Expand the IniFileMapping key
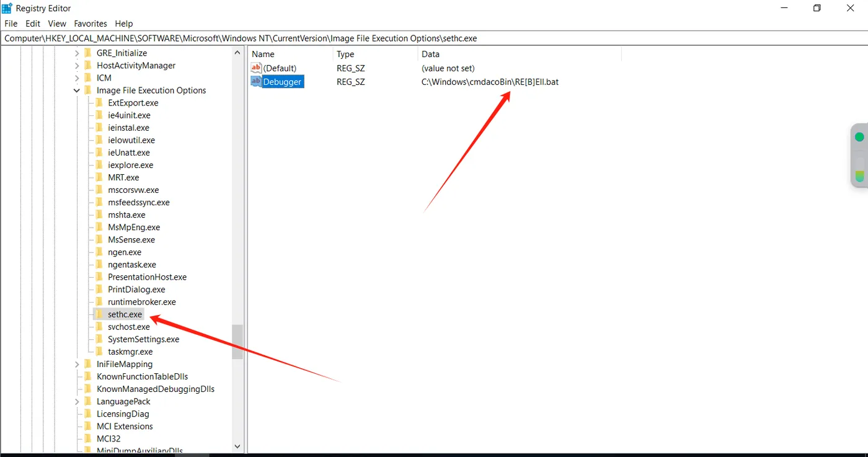 click(x=77, y=365)
